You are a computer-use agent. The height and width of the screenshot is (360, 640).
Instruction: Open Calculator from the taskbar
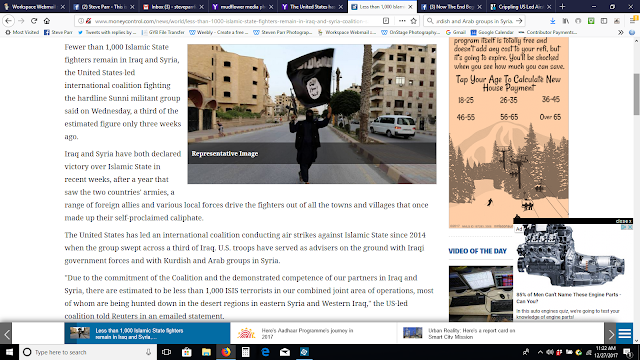point(246,352)
